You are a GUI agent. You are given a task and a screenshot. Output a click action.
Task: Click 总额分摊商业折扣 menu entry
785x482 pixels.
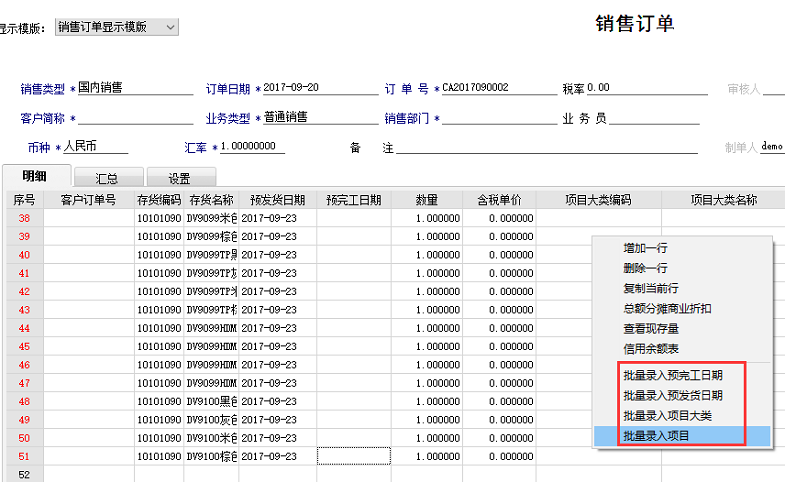pyautogui.click(x=666, y=308)
